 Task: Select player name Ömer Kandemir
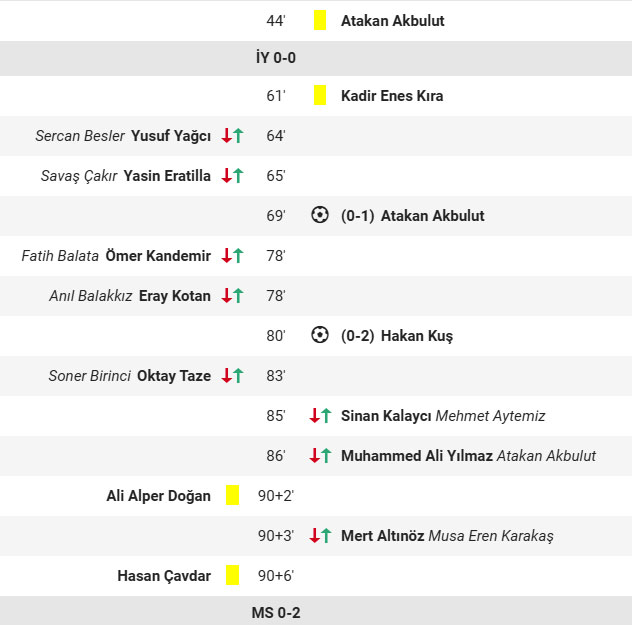158,256
